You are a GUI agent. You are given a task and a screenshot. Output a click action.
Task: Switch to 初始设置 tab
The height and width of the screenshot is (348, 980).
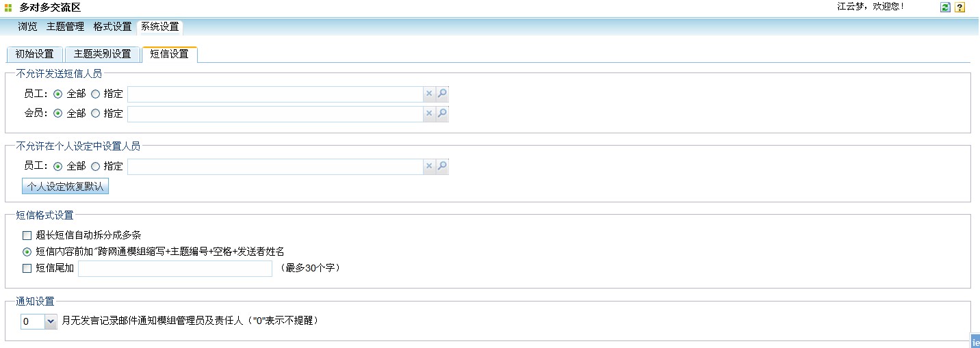click(34, 54)
